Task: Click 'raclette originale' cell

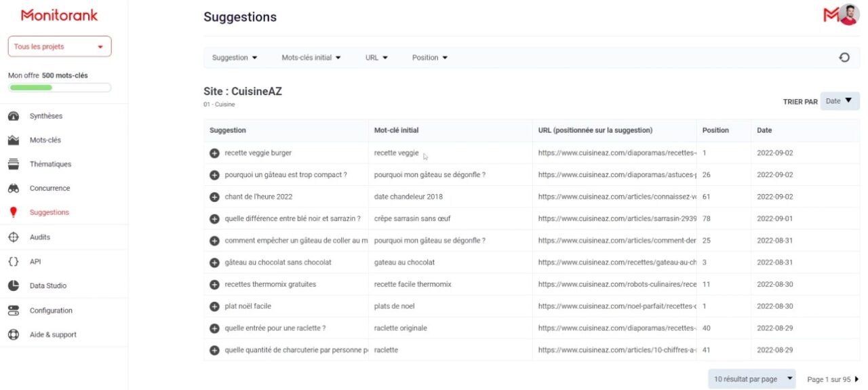Action: [x=401, y=328]
